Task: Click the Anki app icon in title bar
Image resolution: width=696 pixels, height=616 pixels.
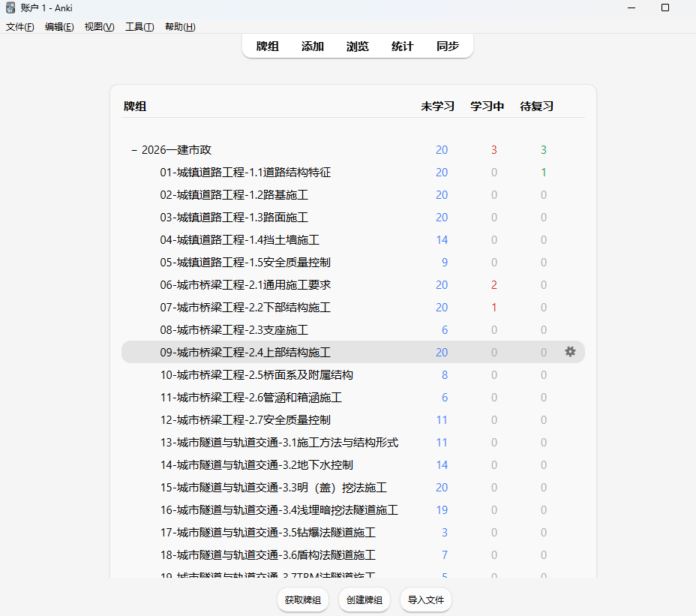Action: click(x=10, y=8)
